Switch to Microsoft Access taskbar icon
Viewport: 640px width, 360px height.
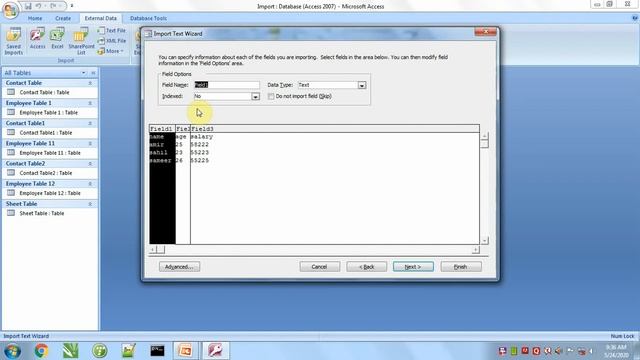click(215, 351)
